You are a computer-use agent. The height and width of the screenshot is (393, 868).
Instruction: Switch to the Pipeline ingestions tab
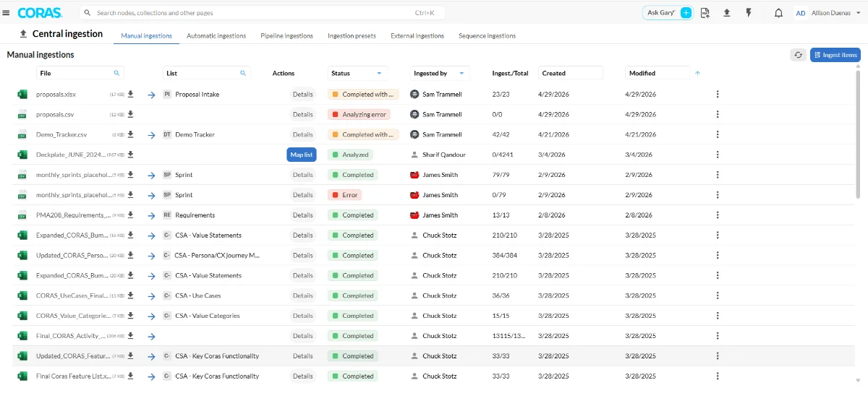click(286, 35)
